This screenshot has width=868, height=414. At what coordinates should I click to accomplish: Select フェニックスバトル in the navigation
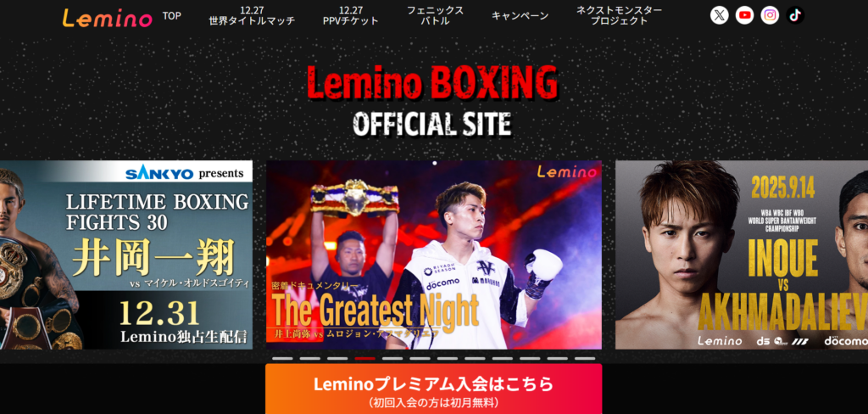tap(435, 15)
